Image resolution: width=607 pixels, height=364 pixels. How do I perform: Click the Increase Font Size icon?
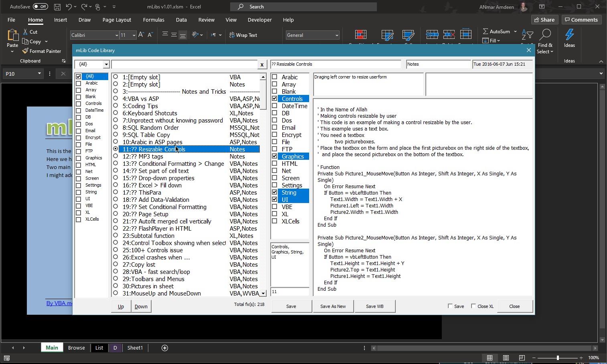point(141,35)
